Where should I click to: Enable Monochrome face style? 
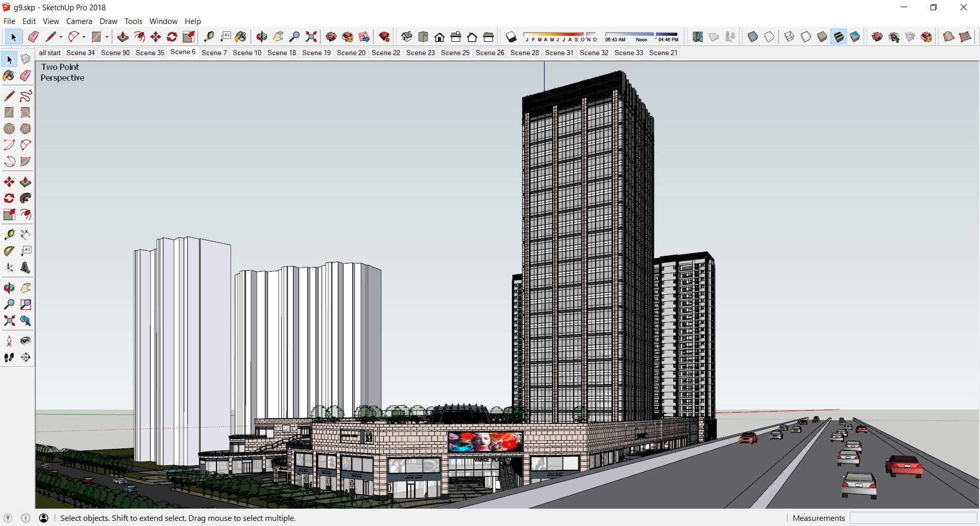click(855, 37)
